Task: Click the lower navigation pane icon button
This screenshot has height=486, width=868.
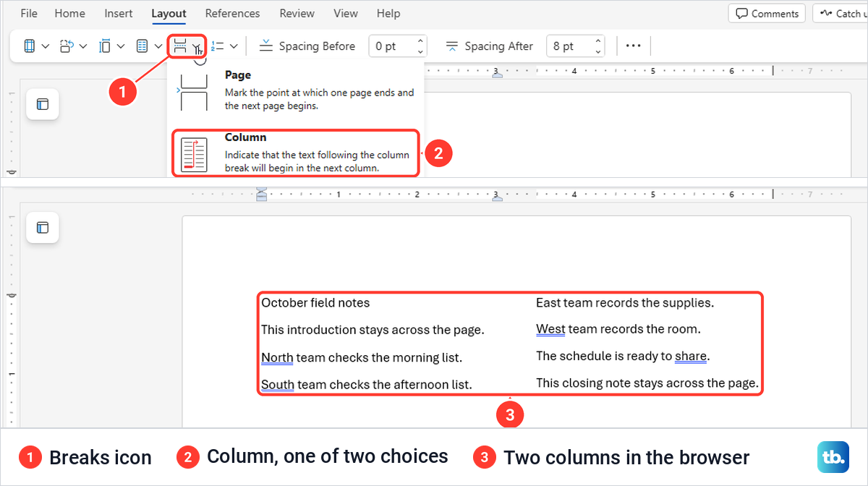Action: pyautogui.click(x=43, y=227)
